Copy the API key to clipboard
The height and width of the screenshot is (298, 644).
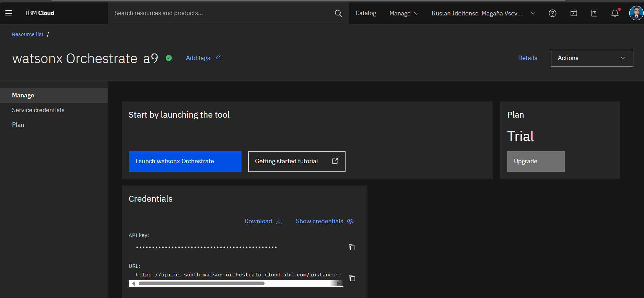[352, 247]
